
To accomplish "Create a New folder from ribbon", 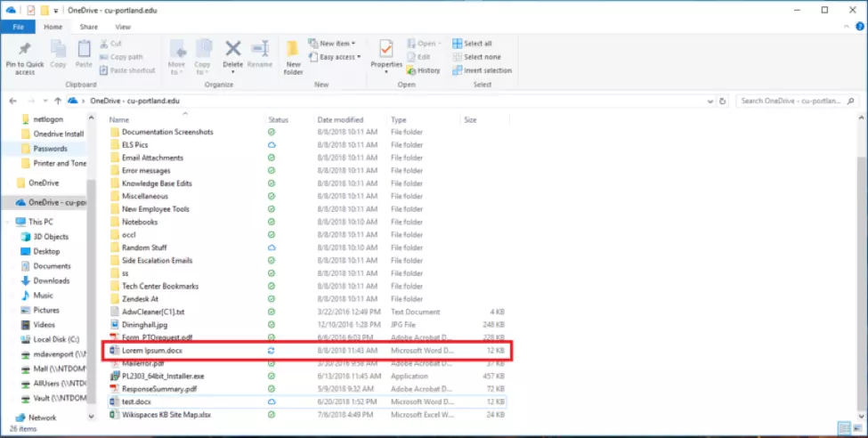I will 294,58.
